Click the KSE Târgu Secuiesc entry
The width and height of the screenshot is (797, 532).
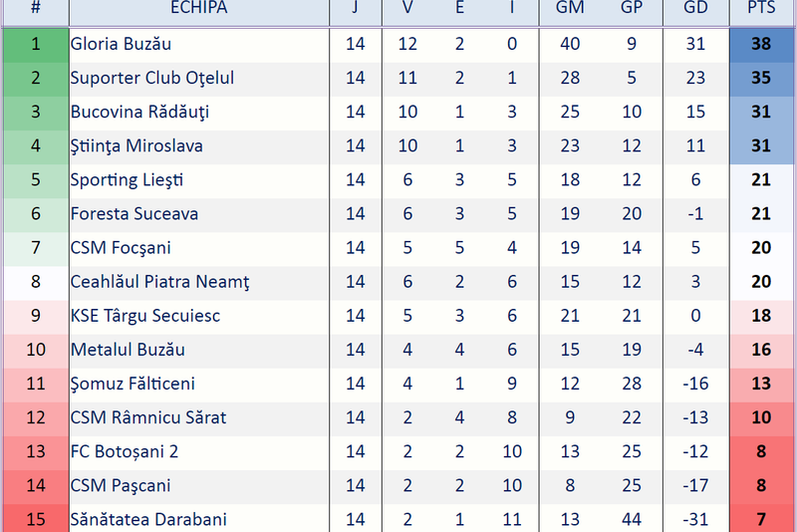[x=145, y=316]
